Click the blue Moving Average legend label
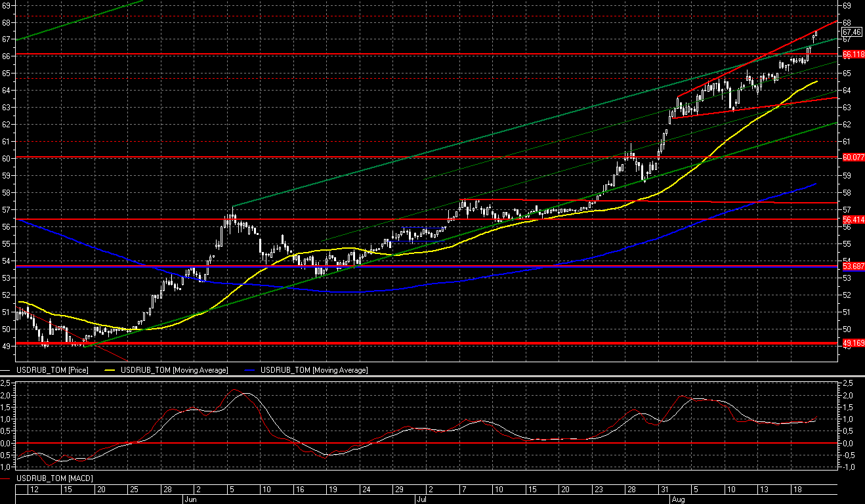Viewport: 865px width, 504px height. [314, 370]
